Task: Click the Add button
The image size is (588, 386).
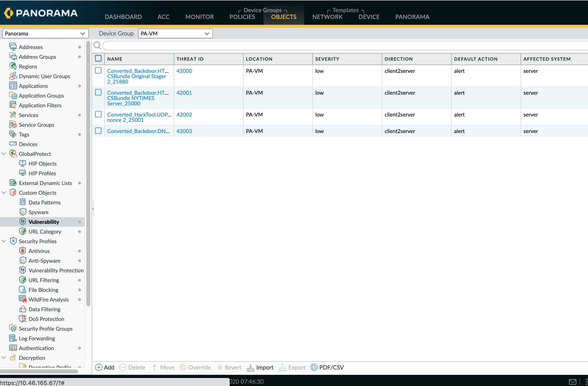Action: click(105, 367)
